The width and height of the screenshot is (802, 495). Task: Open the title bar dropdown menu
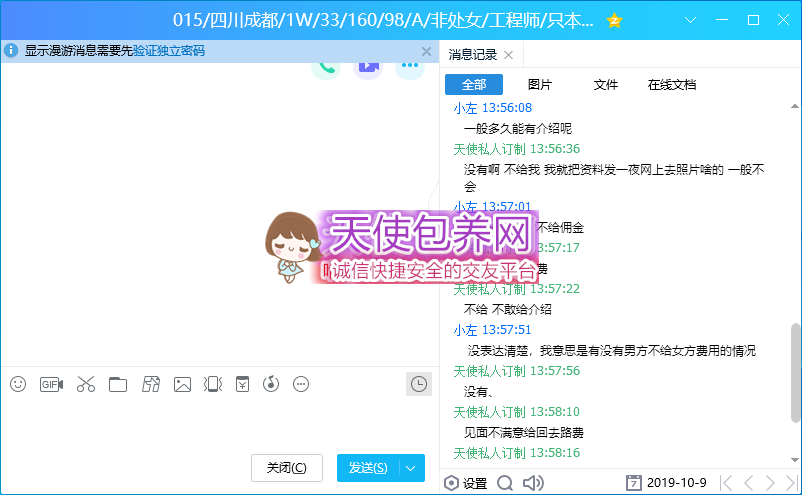coord(690,20)
